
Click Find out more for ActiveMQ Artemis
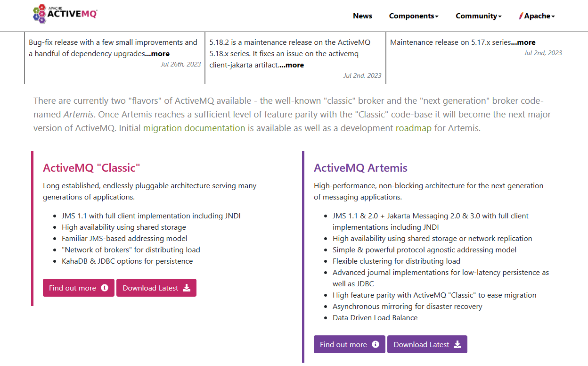(x=349, y=344)
